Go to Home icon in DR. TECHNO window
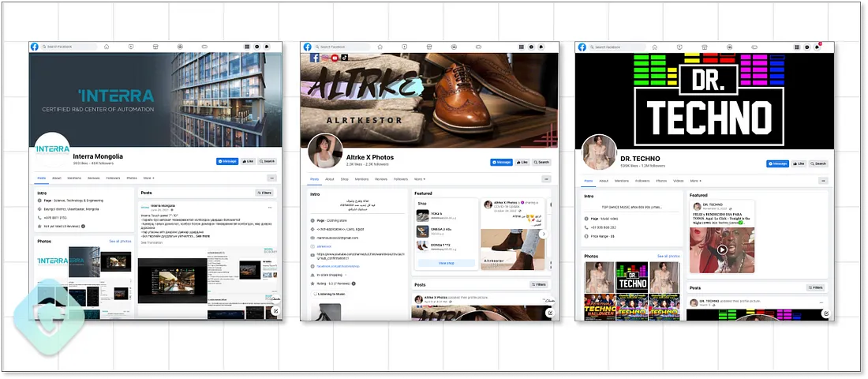The width and height of the screenshot is (868, 379). point(654,47)
